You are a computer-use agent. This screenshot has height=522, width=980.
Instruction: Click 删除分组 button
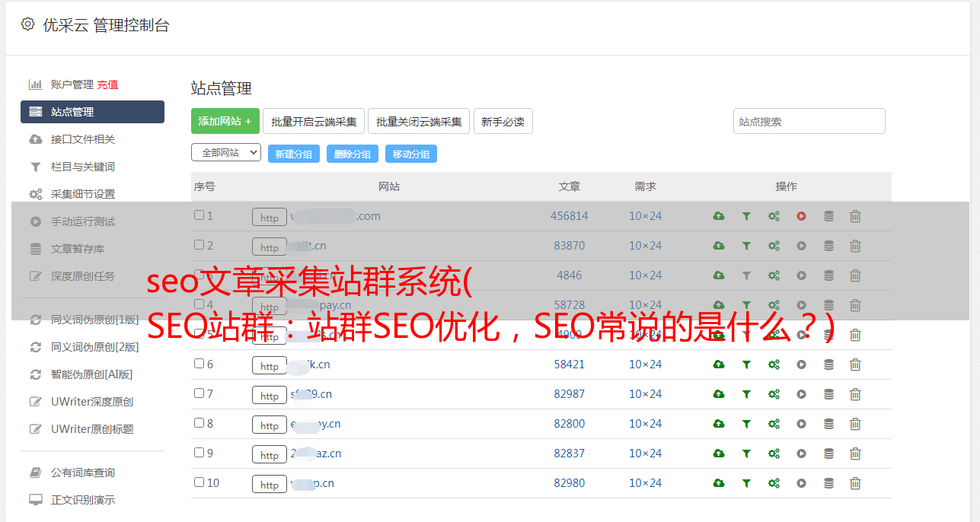[x=353, y=154]
